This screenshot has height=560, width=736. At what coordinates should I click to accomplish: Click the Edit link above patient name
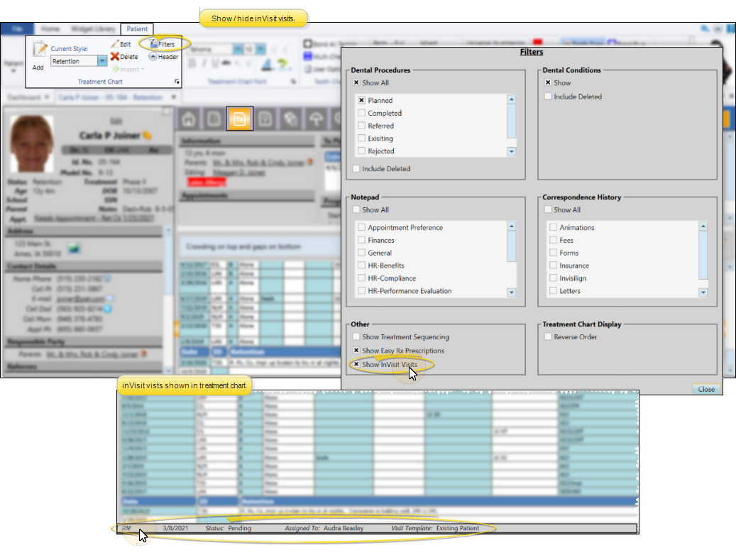[x=116, y=121]
